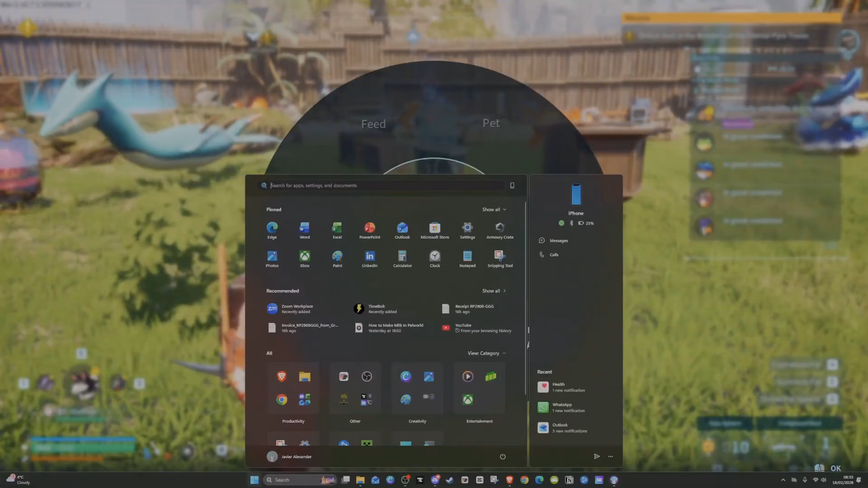Screen dimensions: 868x488
Task: Expand Recommended with Show all
Action: click(494, 291)
